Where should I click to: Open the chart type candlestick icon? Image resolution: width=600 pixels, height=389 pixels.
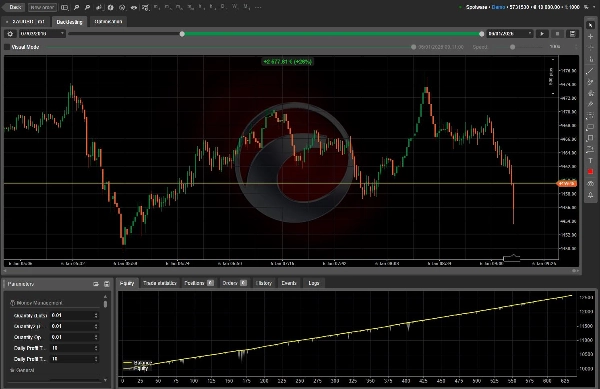(x=99, y=7)
